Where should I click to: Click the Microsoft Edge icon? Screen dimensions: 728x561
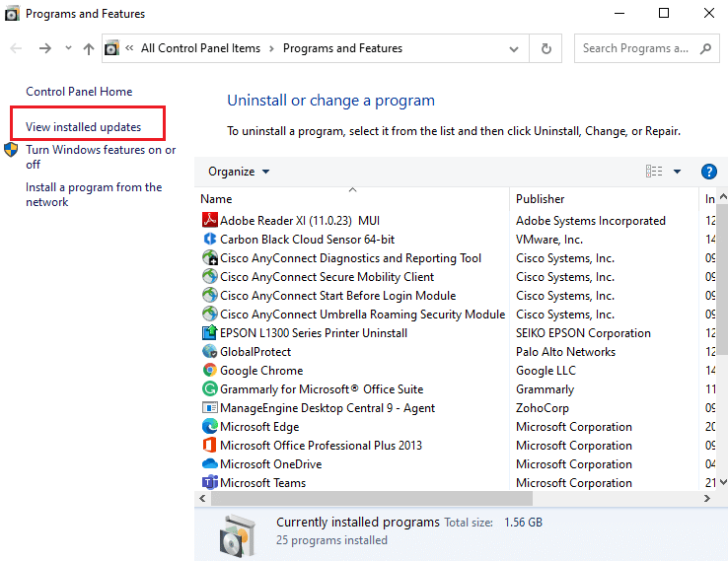209,427
